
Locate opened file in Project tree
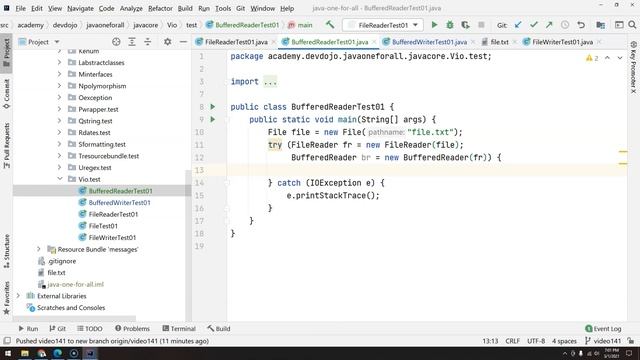coord(116,42)
